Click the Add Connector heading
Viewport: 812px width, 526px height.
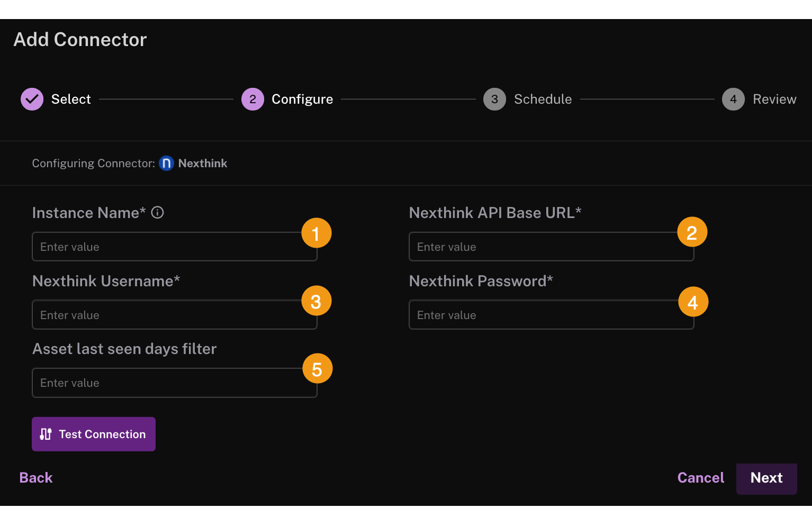tap(80, 40)
